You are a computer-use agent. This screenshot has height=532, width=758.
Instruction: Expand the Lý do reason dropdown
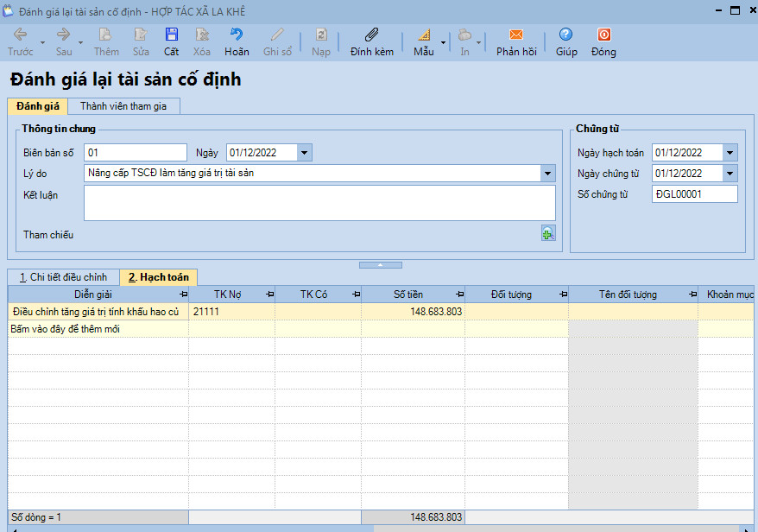coord(547,174)
